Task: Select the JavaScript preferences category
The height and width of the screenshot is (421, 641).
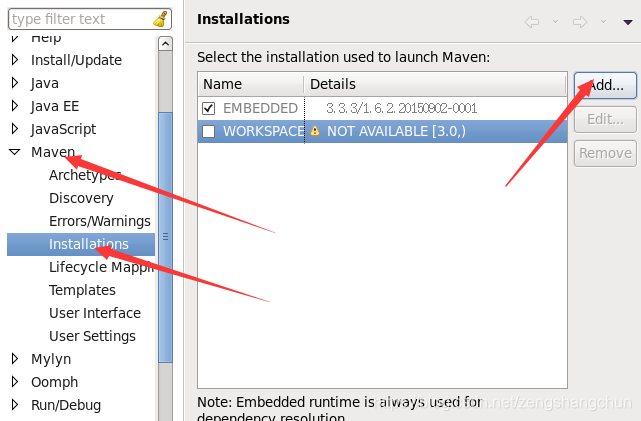Action: coord(63,129)
